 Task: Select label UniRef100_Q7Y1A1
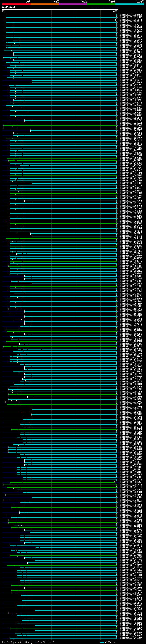pyautogui.click(x=131, y=555)
